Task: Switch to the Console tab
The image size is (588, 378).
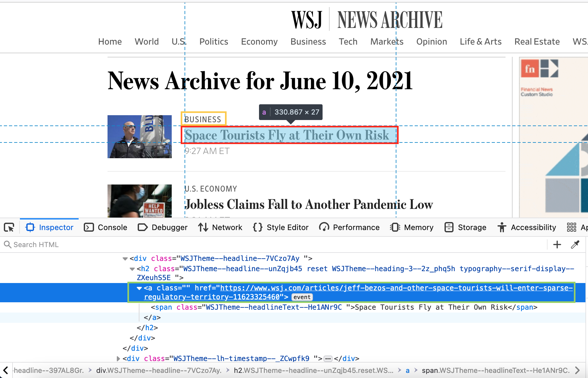Action: [x=106, y=228]
